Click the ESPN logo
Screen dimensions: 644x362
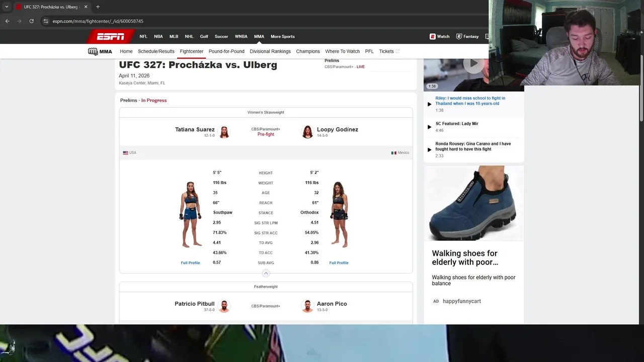111,36
